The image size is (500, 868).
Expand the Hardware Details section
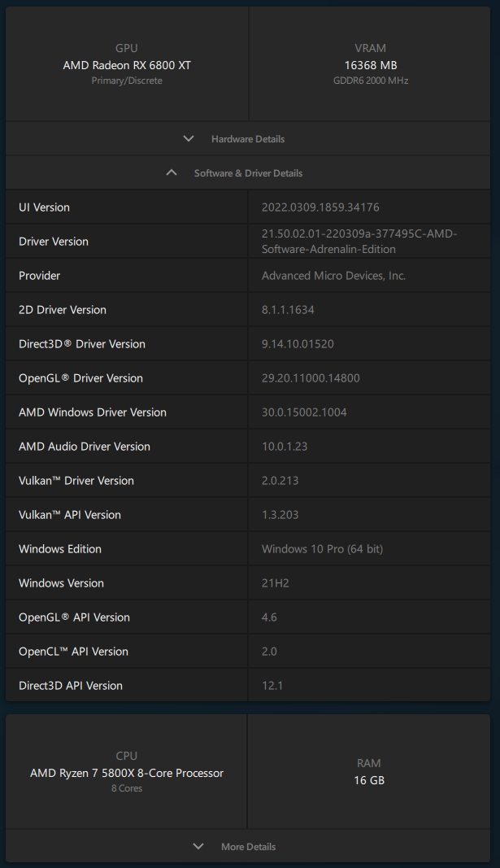[248, 139]
